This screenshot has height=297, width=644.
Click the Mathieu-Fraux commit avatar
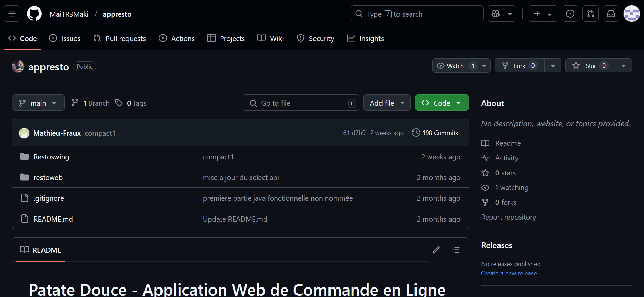(x=24, y=133)
